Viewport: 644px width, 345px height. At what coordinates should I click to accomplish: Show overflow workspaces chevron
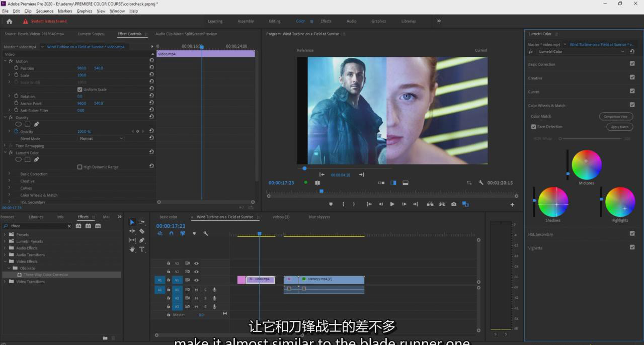coord(439,21)
